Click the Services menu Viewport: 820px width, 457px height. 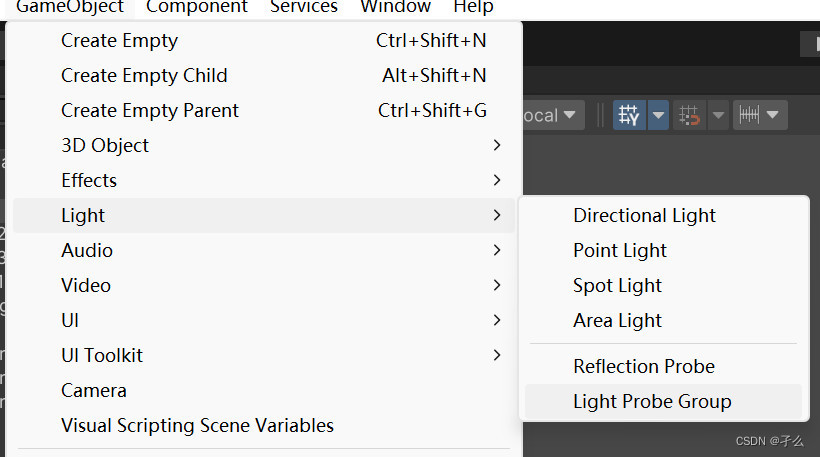(x=304, y=7)
